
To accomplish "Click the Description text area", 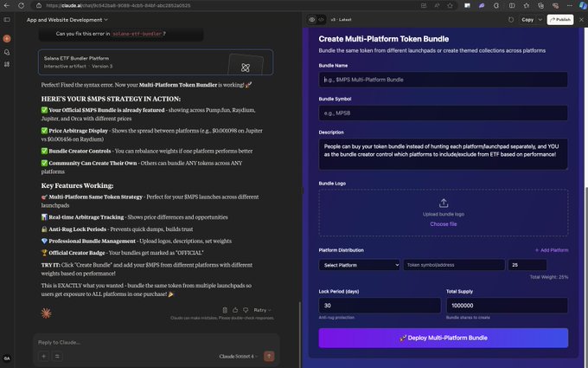I will coord(444,154).
